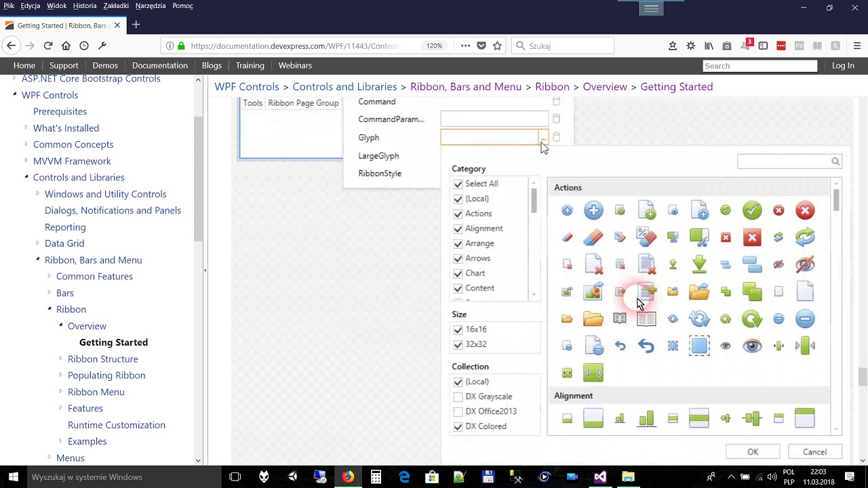Pick the large blue Add plus icon
This screenshot has width=868, height=488.
click(x=593, y=211)
